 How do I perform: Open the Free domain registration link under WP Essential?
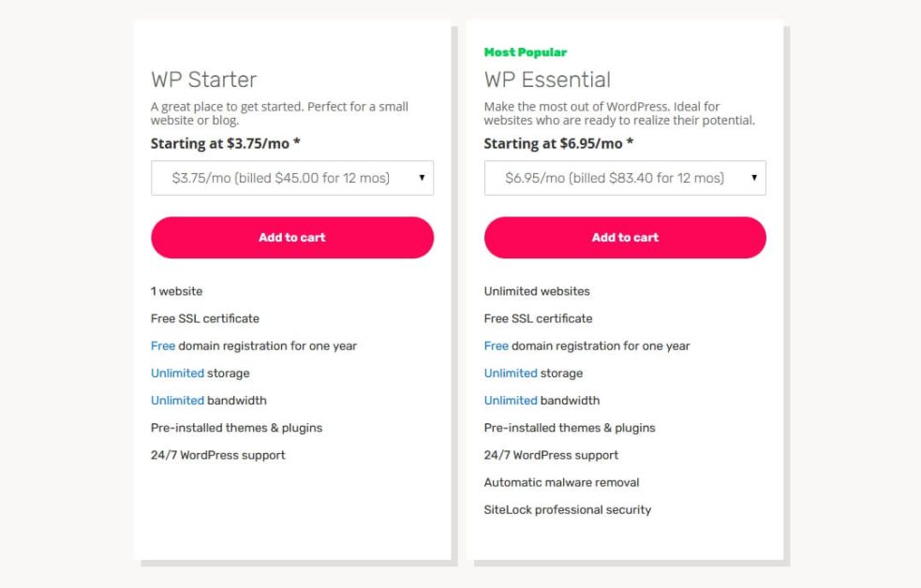point(496,345)
